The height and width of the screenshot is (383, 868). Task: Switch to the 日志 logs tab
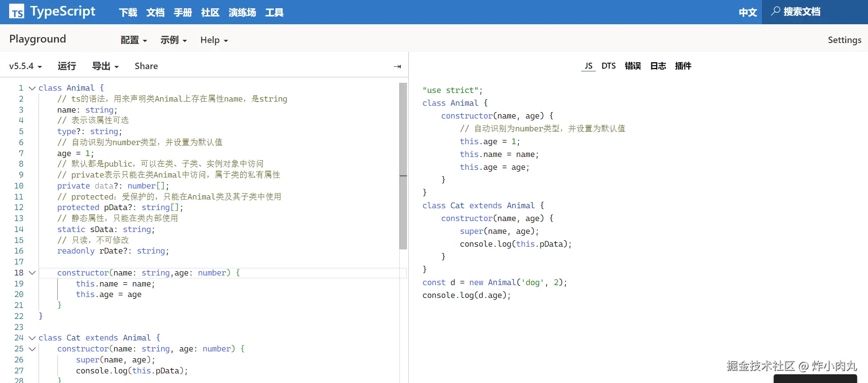(x=658, y=66)
